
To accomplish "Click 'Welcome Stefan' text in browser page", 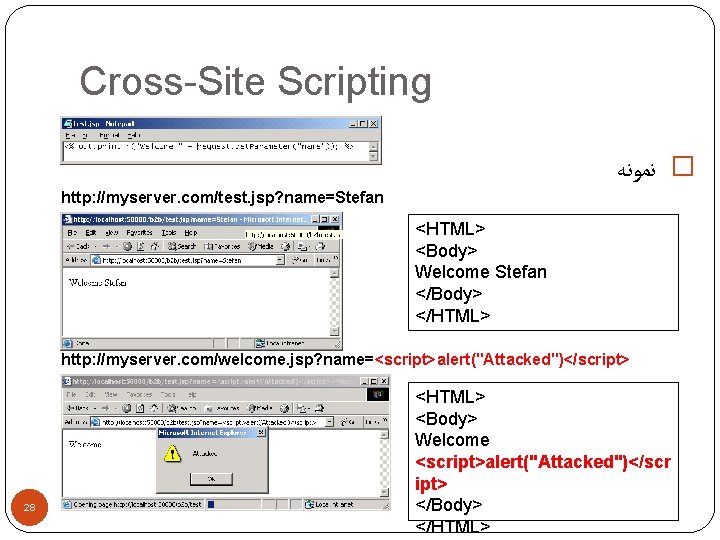I will [97, 283].
